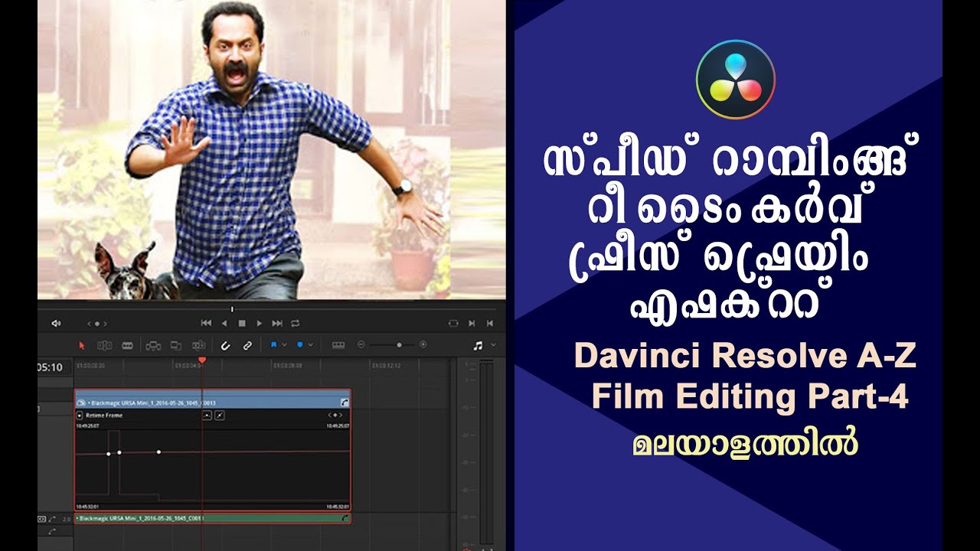Select the green audio clip on the timeline
The image size is (980, 551).
(212, 519)
